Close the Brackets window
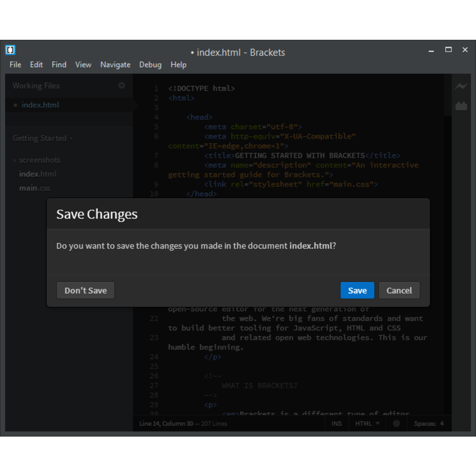The image size is (476, 476). 465,50
